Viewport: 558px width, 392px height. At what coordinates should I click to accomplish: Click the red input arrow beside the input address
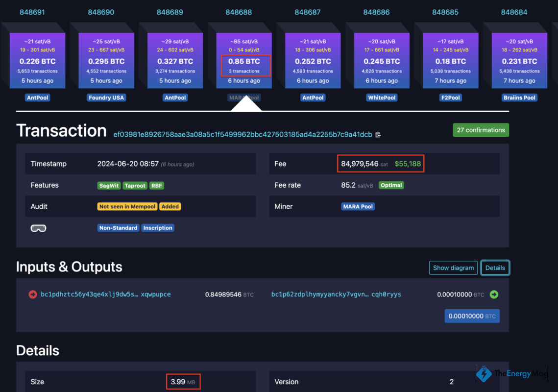pyautogui.click(x=32, y=294)
